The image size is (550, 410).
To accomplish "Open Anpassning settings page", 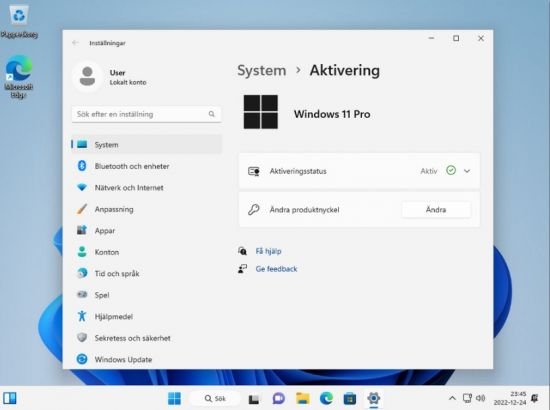I will click(147, 209).
